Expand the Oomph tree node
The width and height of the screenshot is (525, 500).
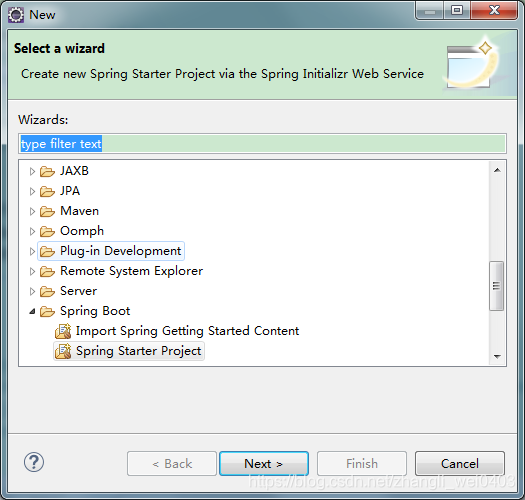(x=32, y=231)
